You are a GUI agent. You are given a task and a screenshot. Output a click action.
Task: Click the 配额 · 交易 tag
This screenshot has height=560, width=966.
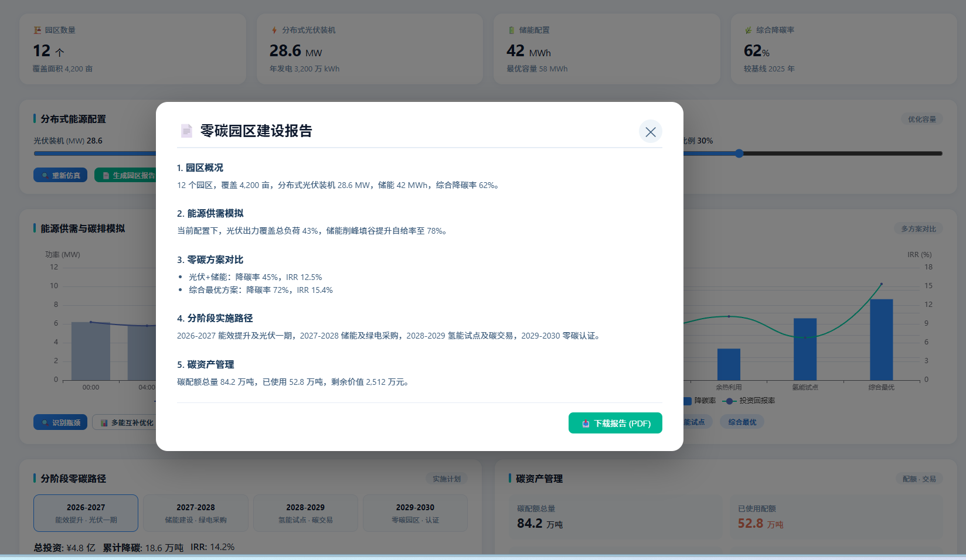919,479
